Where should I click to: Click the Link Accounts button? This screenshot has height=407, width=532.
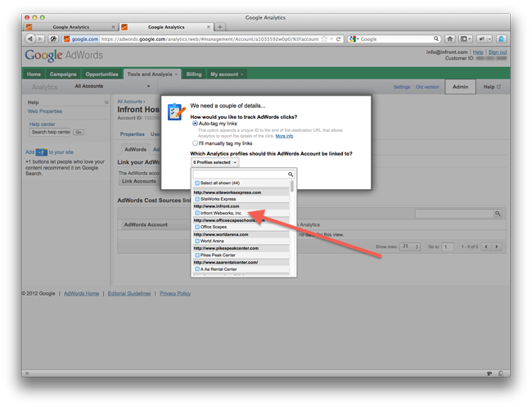tap(139, 181)
